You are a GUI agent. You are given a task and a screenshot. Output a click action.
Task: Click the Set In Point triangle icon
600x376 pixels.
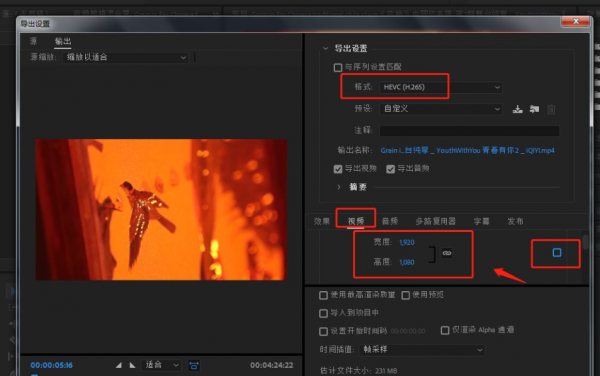coord(119,365)
